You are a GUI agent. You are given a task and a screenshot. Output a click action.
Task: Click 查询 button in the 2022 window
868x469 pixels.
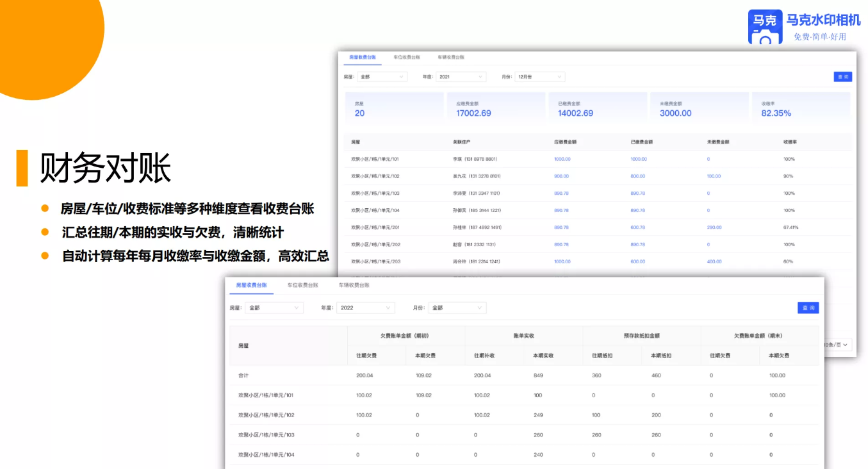(808, 308)
